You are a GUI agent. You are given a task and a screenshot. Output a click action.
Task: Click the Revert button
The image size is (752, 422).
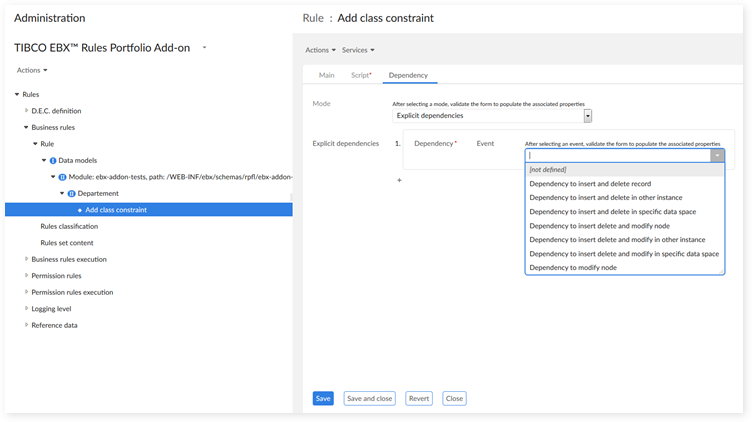[x=419, y=398]
